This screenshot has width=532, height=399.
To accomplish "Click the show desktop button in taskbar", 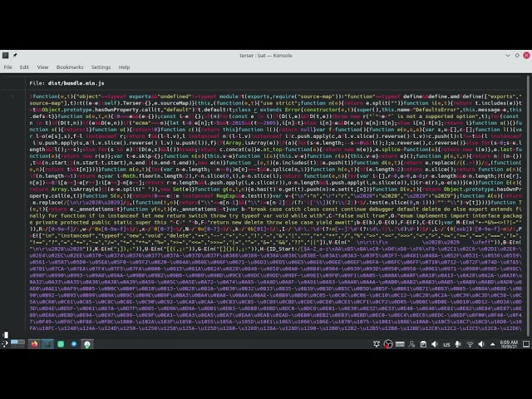I will (526, 344).
